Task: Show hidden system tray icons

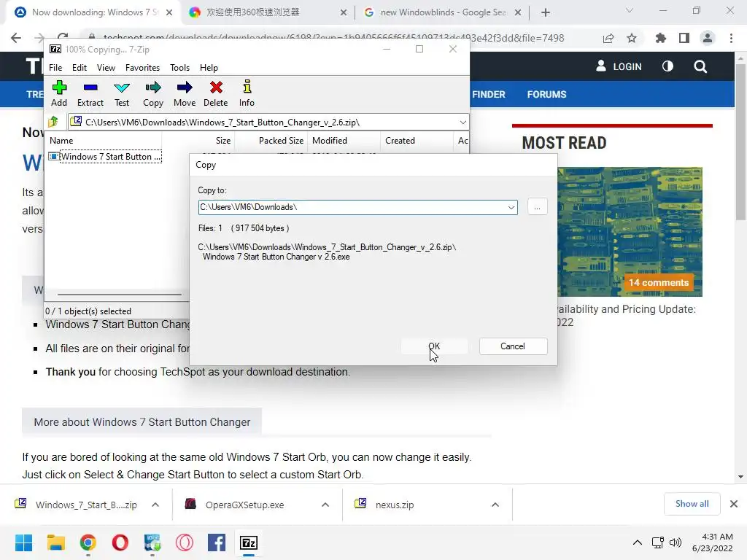Action: point(637,542)
